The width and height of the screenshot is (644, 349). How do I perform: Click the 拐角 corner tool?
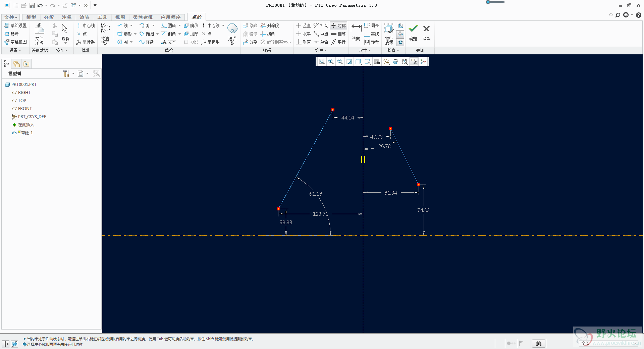pos(268,34)
